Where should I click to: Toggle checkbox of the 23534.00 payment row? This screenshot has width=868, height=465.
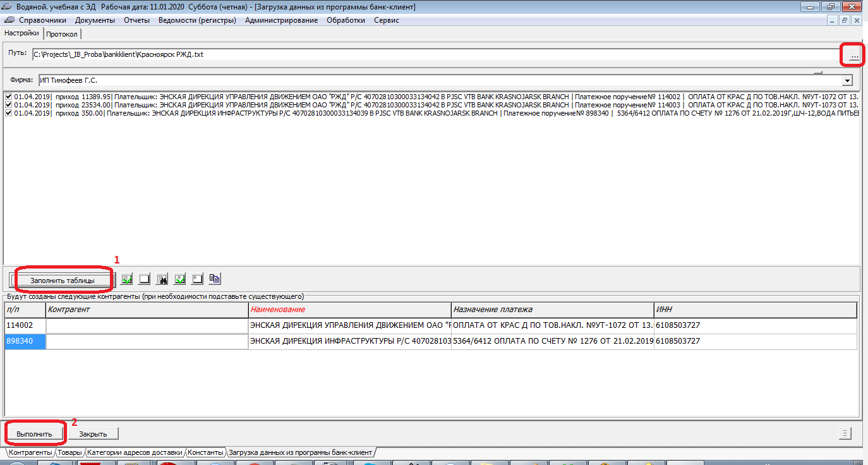click(8, 104)
